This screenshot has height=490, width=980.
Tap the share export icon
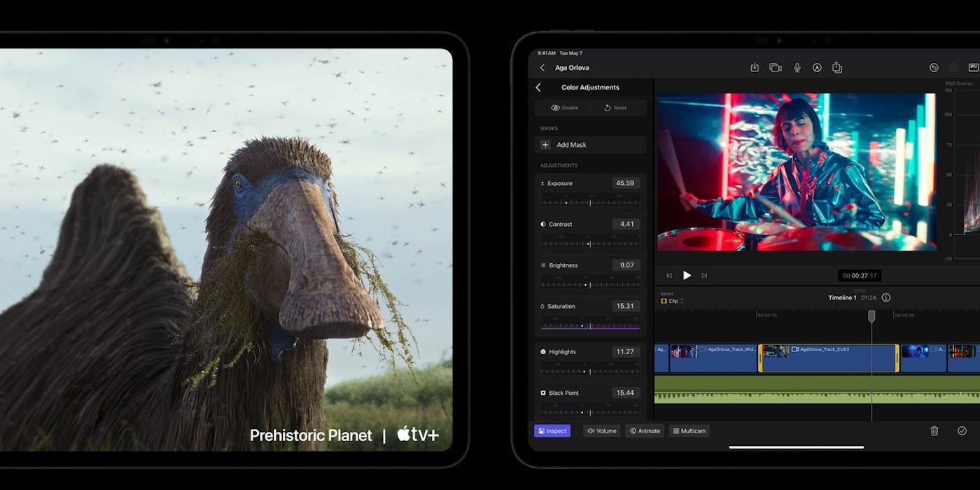pyautogui.click(x=837, y=68)
